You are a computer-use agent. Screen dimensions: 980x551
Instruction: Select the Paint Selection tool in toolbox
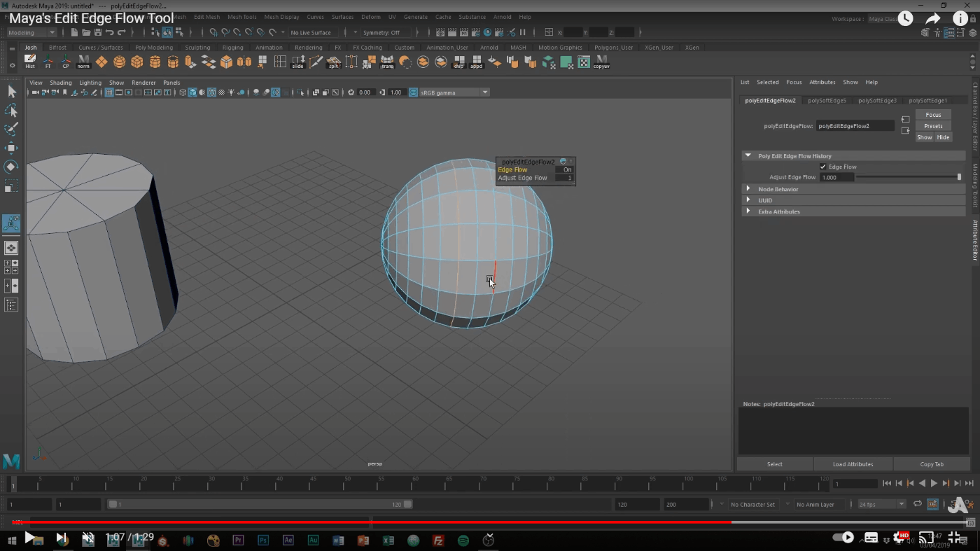click(x=11, y=130)
